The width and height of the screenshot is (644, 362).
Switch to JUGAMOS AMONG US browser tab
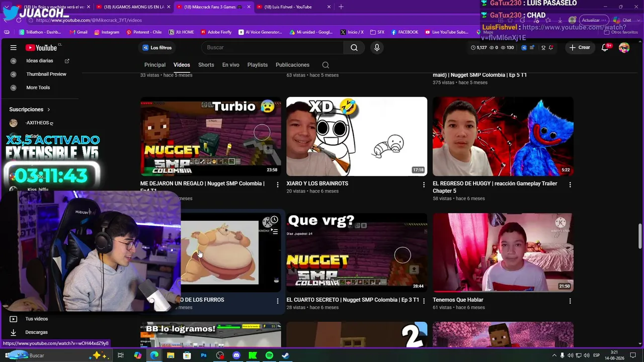click(134, 7)
